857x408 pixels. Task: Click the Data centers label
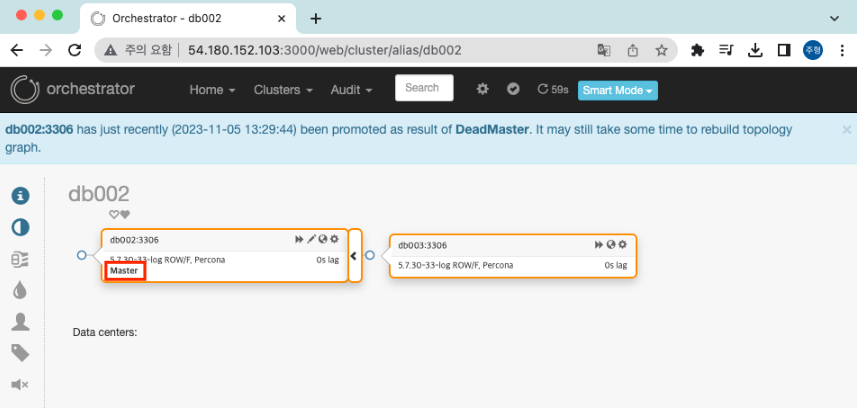coord(105,332)
